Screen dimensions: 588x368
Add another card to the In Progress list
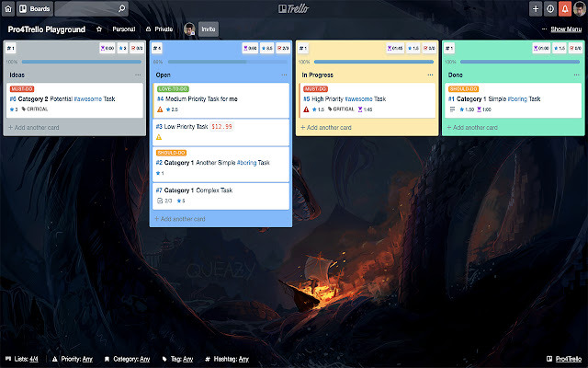(326, 128)
